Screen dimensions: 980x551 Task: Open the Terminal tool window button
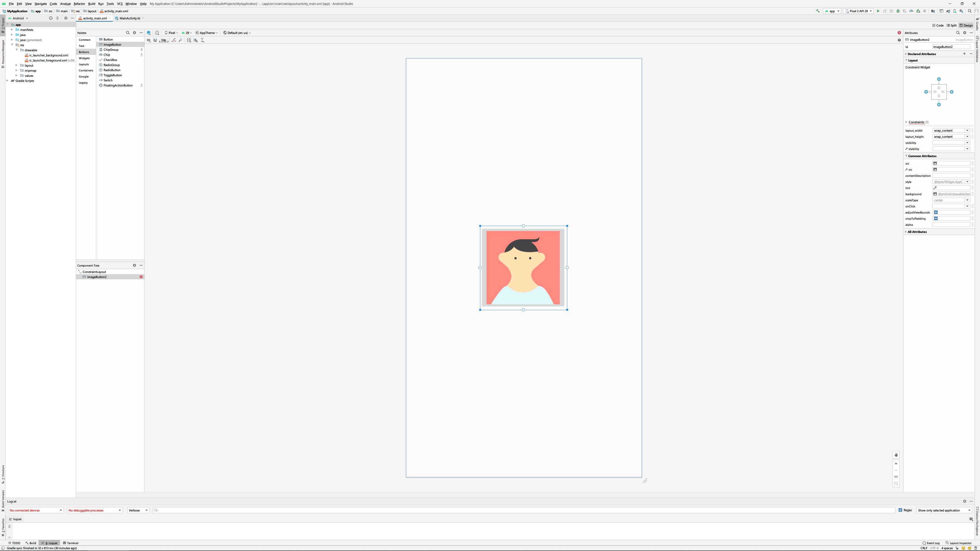coord(71,543)
